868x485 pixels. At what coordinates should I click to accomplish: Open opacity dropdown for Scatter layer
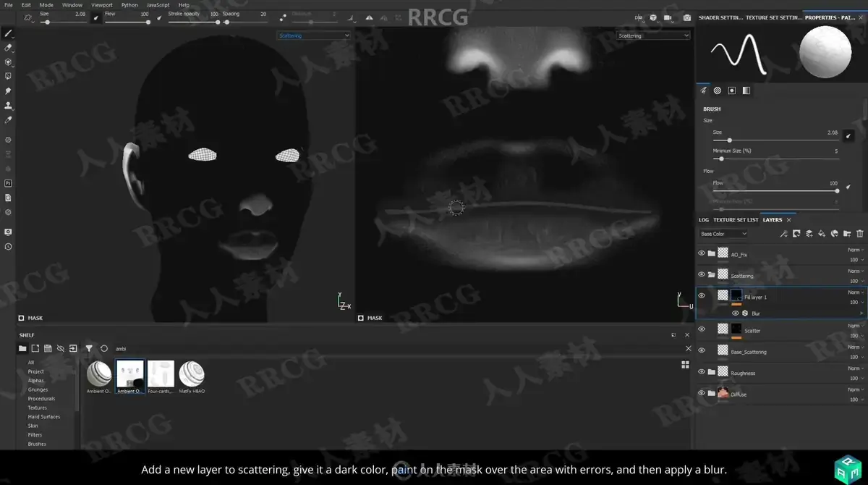point(856,335)
